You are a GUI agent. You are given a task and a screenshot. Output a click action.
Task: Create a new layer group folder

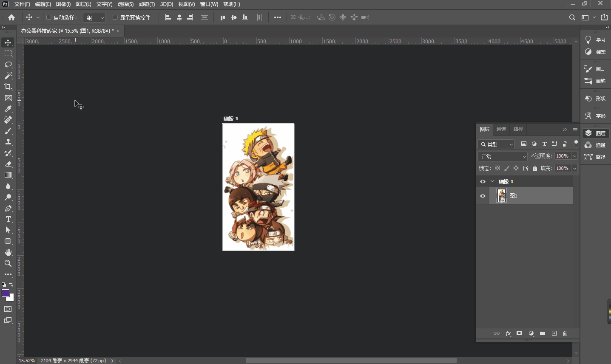pos(543,333)
